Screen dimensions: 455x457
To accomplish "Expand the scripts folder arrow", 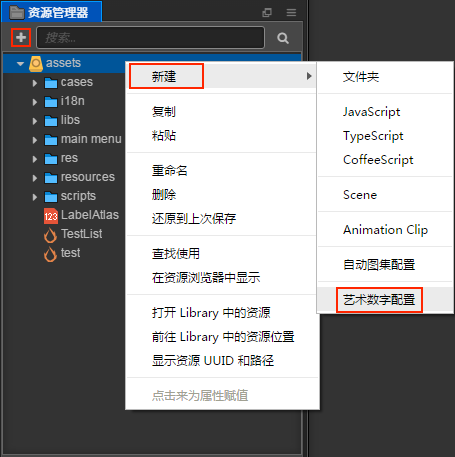I will 35,197.
